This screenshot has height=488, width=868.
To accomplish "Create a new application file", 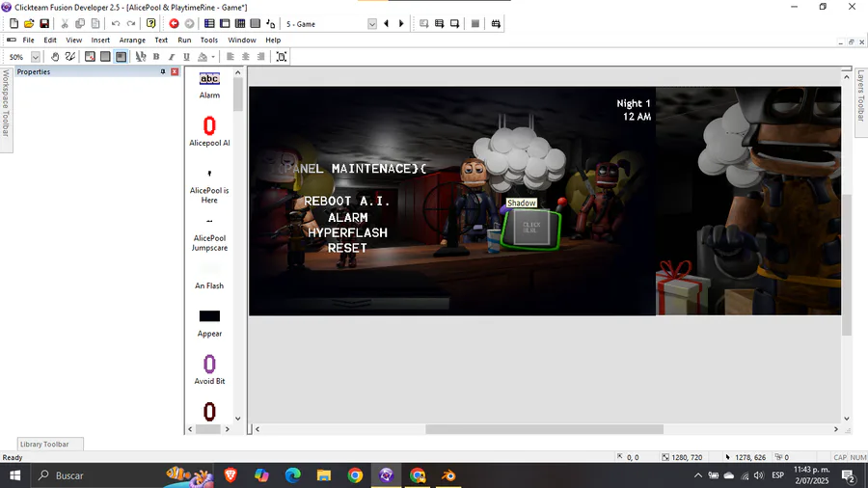I will [x=14, y=24].
